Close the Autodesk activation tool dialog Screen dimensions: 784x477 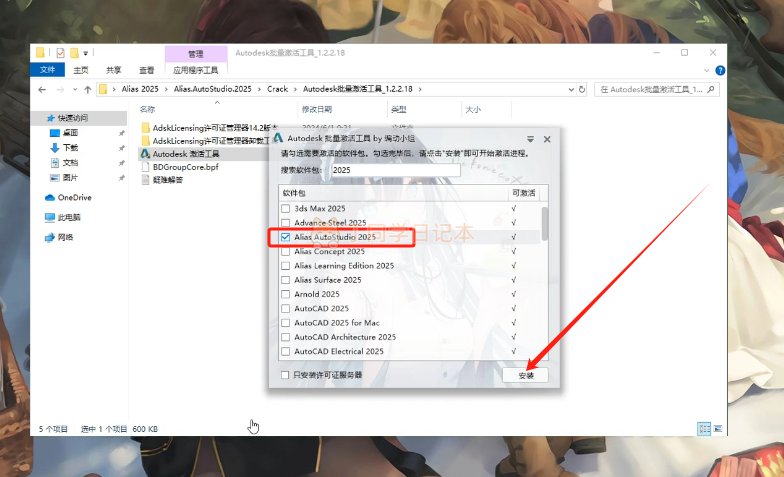pos(547,139)
